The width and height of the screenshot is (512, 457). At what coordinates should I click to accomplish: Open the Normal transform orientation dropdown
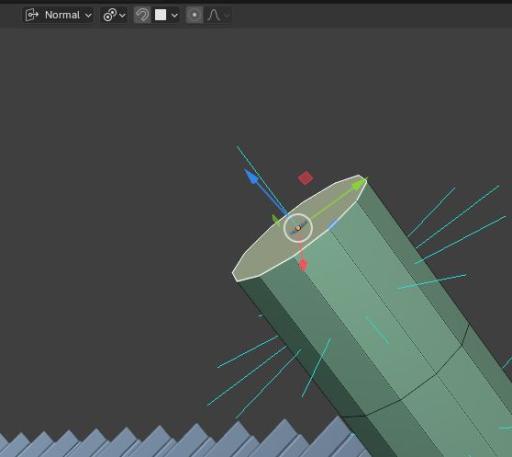58,15
